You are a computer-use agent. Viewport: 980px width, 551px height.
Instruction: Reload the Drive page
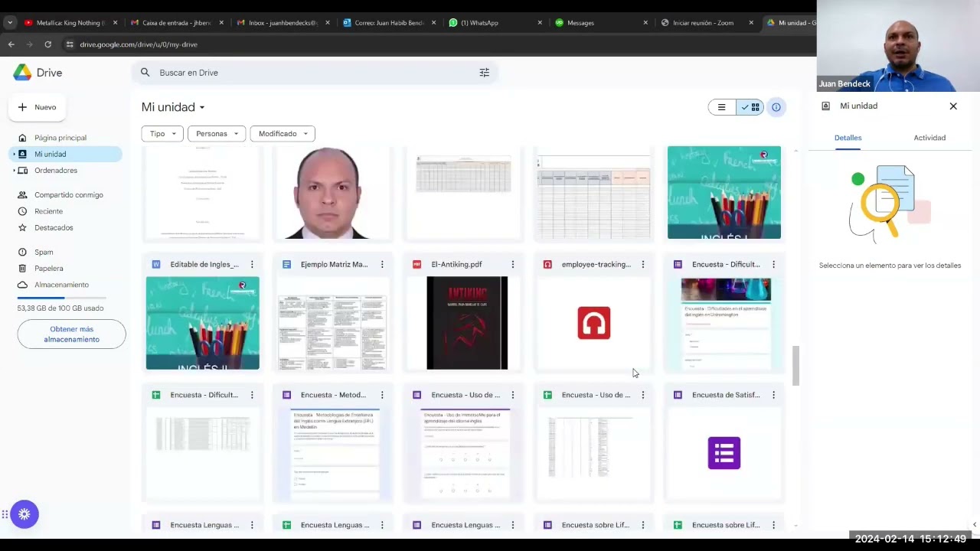point(47,44)
